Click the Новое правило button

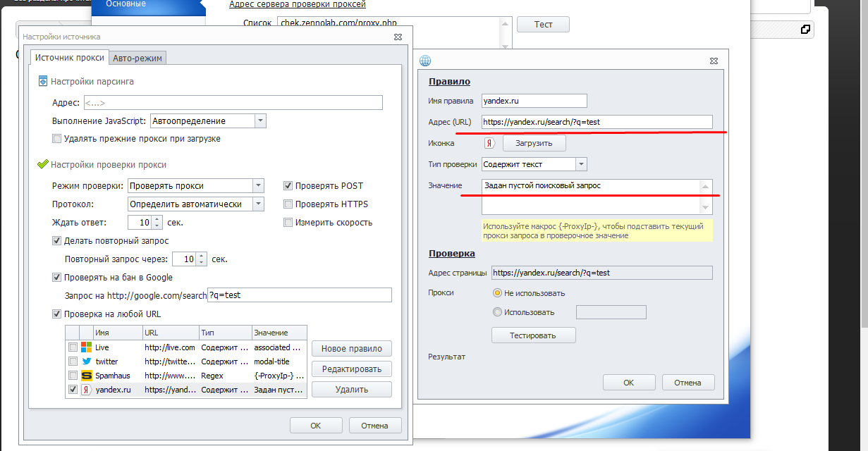coord(352,349)
